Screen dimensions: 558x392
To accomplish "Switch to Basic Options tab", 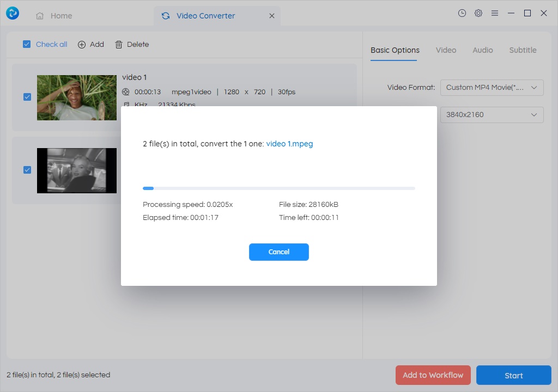I will [395, 50].
